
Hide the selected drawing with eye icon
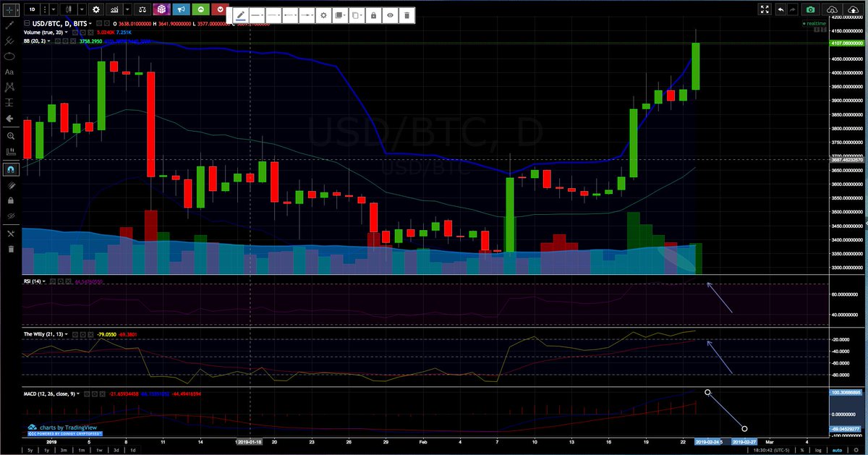click(390, 16)
